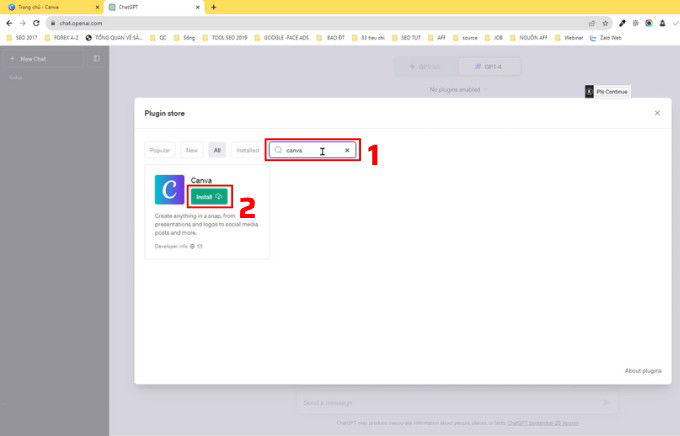Open the AFF bookmark folder
The height and width of the screenshot is (436, 680).
[x=437, y=38]
